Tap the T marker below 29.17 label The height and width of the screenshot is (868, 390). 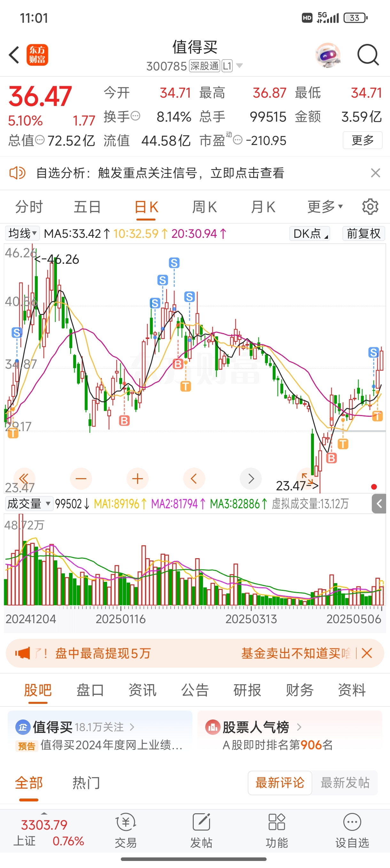[x=13, y=433]
